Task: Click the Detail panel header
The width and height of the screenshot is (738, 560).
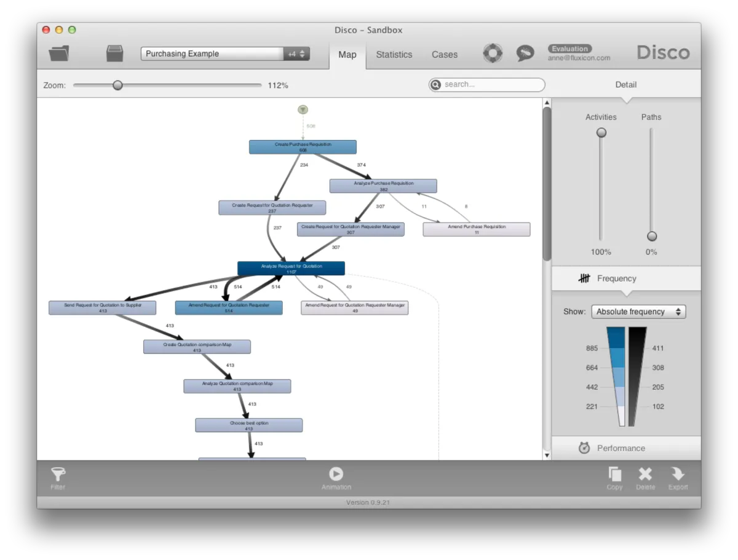Action: [x=626, y=85]
